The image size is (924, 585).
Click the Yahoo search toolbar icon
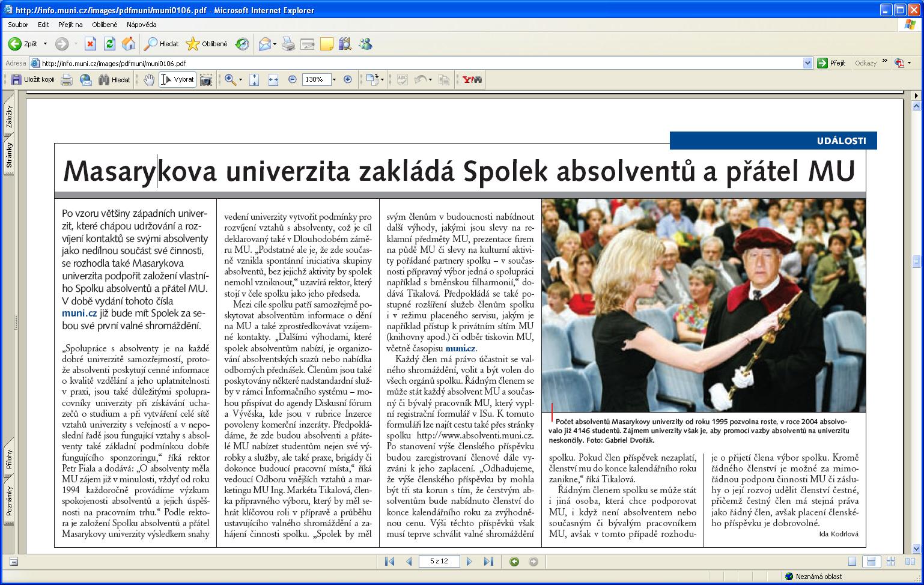(472, 79)
